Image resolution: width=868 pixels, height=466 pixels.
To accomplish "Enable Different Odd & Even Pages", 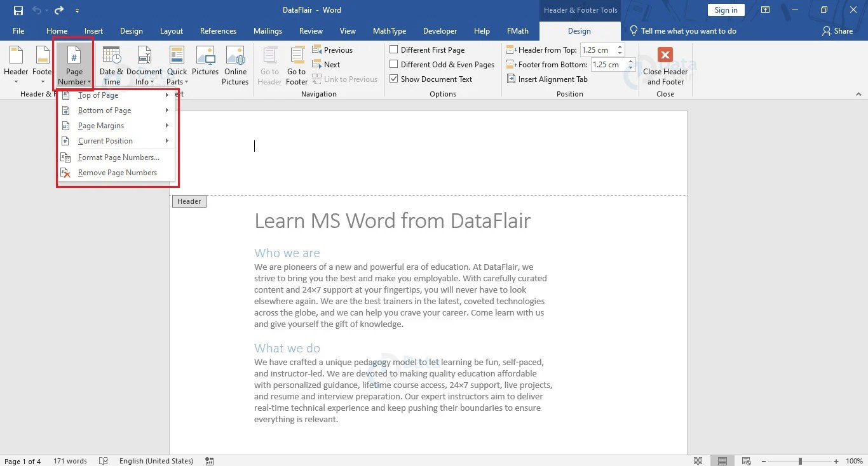I will [393, 63].
